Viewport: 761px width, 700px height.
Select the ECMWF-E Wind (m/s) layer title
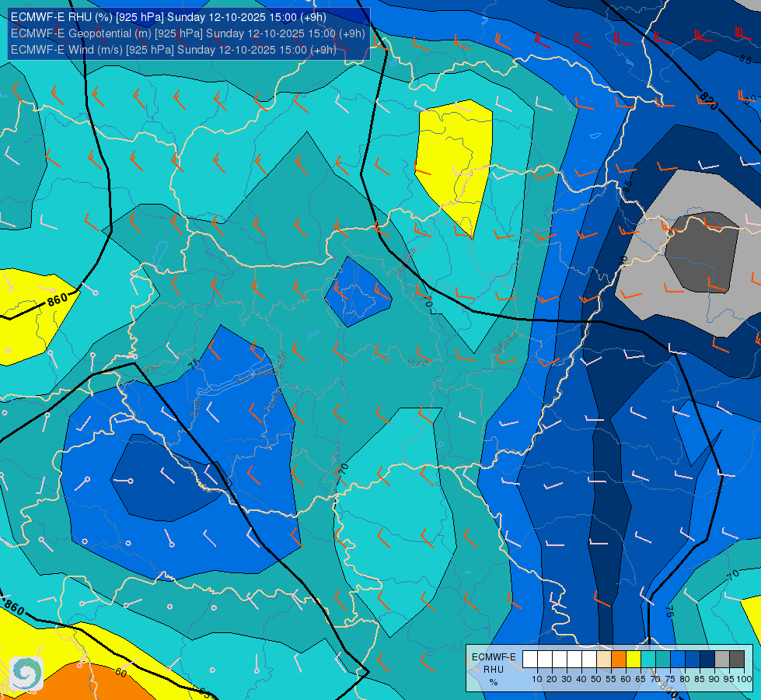[173, 50]
